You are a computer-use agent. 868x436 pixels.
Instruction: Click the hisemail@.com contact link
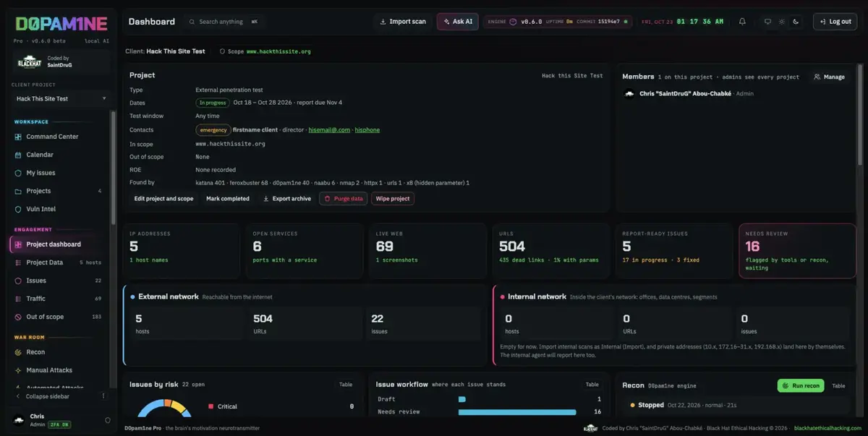click(329, 130)
